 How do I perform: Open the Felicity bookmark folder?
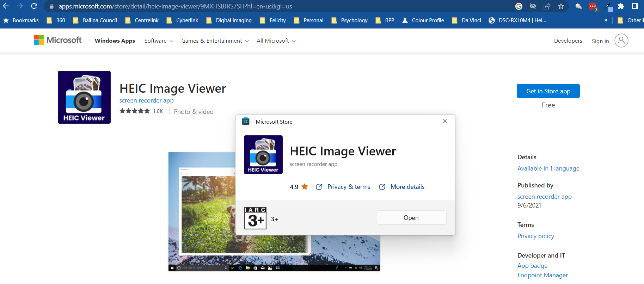tap(273, 20)
